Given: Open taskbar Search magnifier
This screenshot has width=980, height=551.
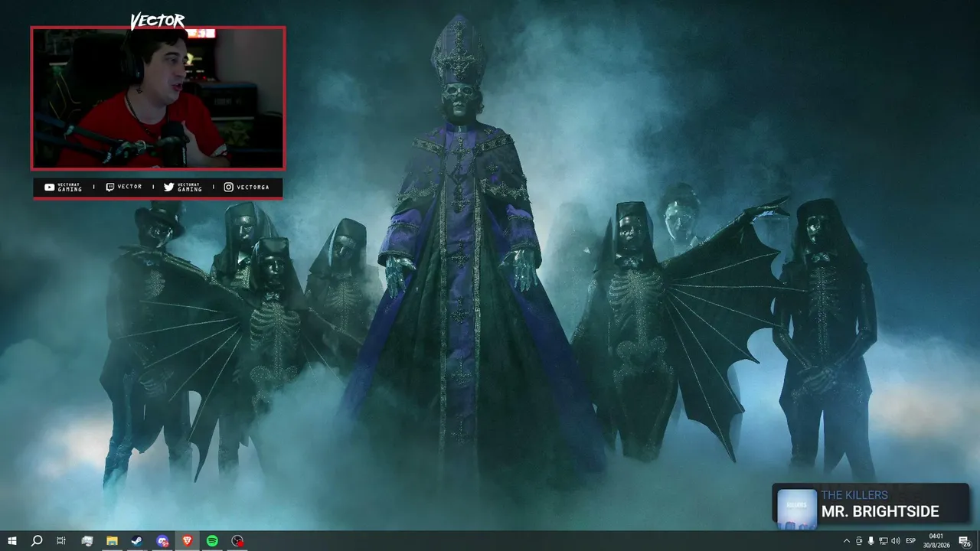Looking at the screenshot, I should tap(36, 541).
